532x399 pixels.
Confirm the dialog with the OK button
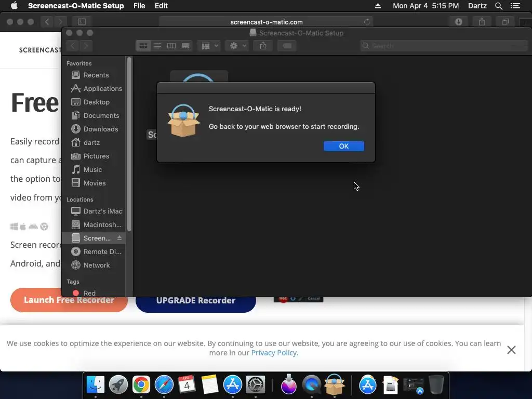tap(344, 146)
